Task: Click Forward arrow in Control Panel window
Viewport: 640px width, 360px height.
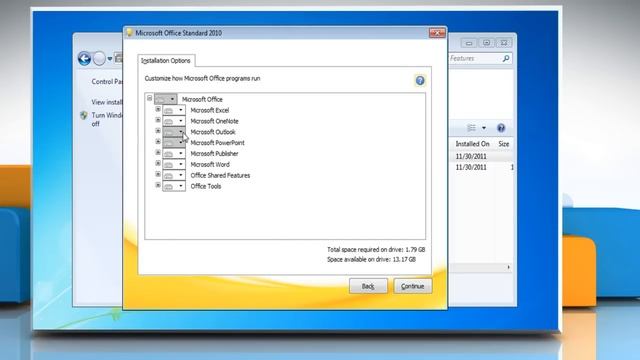Action: (99, 58)
